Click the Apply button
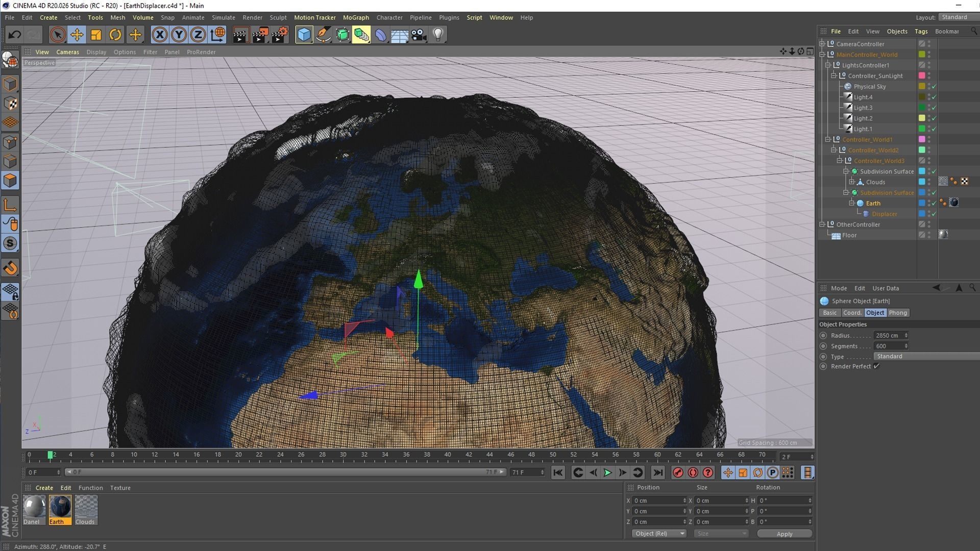Viewport: 980px width, 551px height. (784, 534)
